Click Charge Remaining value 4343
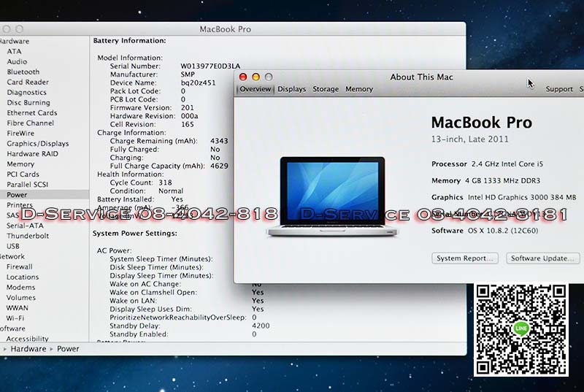This screenshot has height=392, width=584. coord(219,141)
